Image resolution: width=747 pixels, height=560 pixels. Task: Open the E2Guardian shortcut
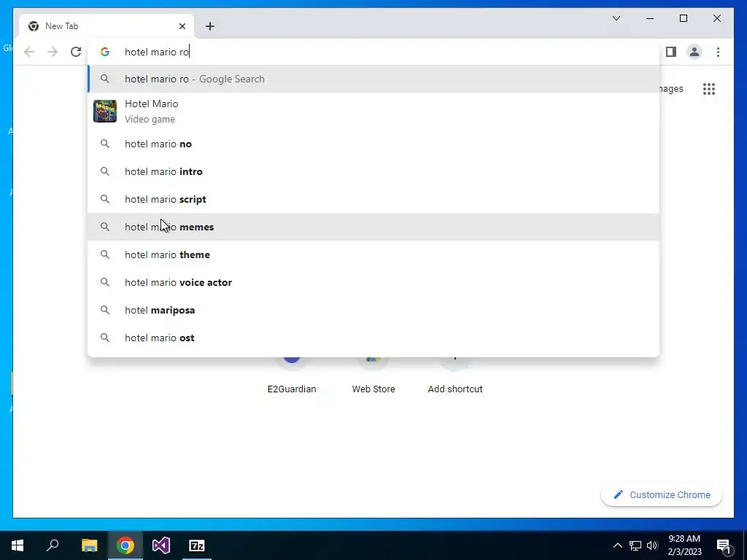click(x=292, y=376)
